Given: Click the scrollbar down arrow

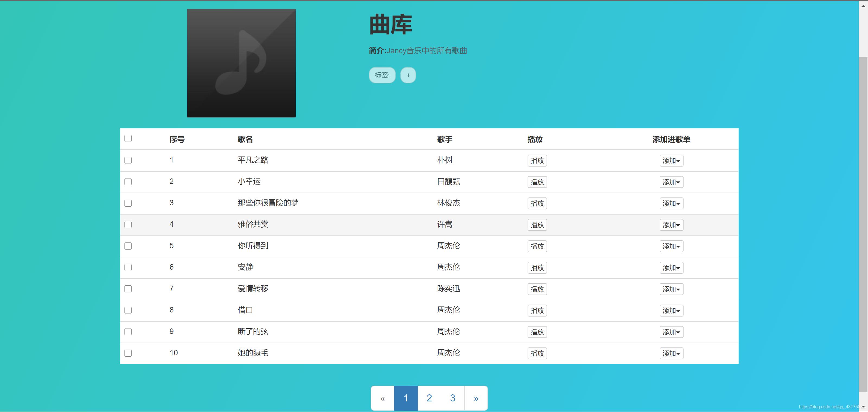Looking at the screenshot, I should point(863,407).
